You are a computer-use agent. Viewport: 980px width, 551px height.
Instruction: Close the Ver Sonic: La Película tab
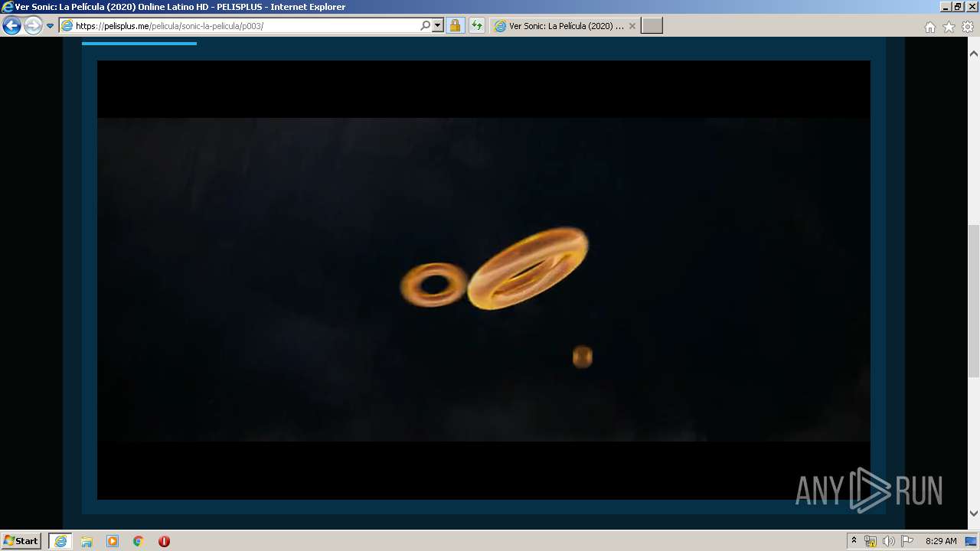point(632,26)
